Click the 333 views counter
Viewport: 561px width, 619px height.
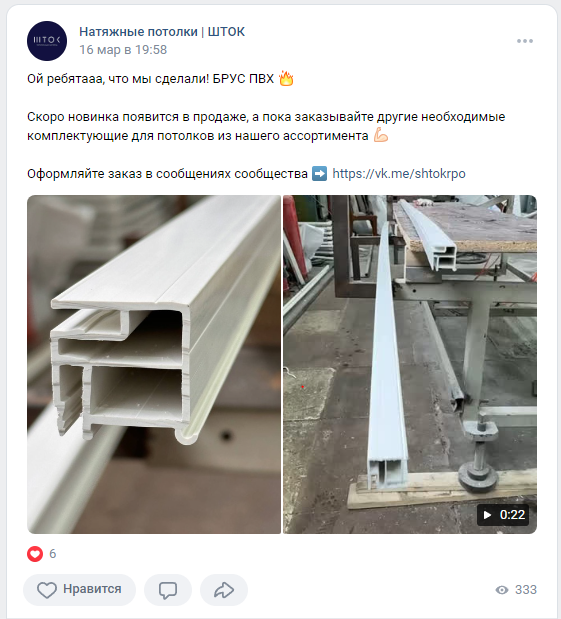tap(526, 590)
